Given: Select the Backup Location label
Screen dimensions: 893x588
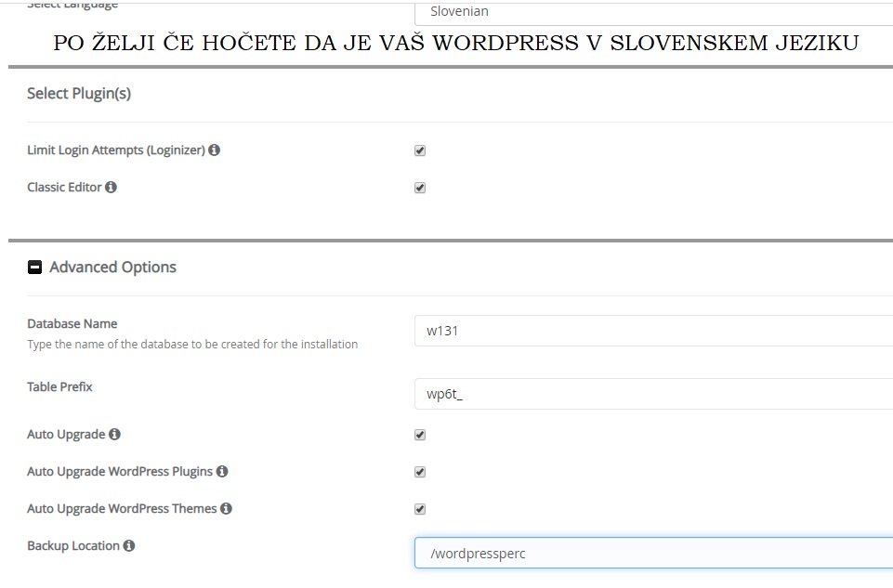Looking at the screenshot, I should click(73, 545).
